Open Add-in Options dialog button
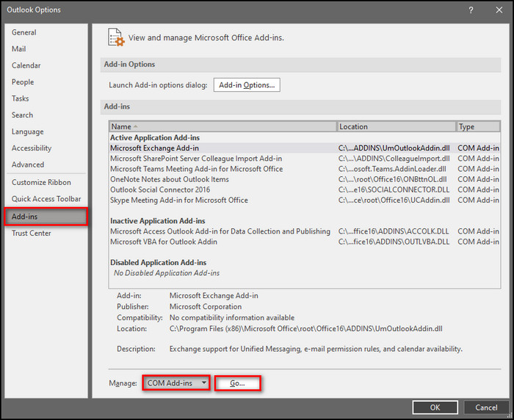This screenshot has width=514, height=420. coord(247,85)
